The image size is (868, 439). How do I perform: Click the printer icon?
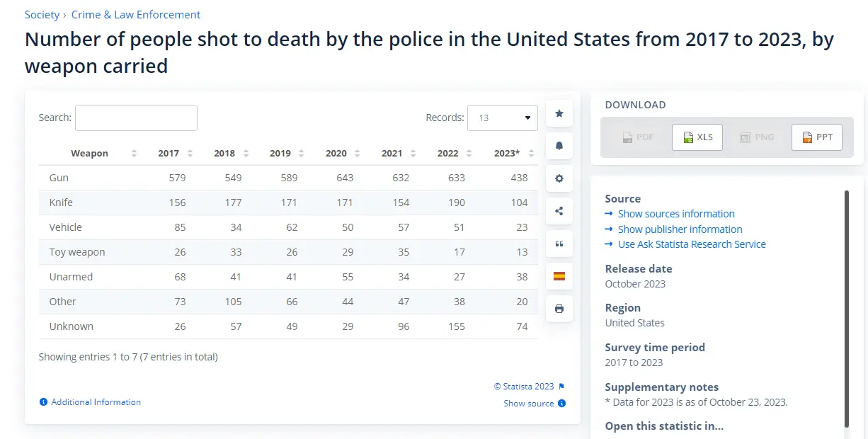click(559, 309)
